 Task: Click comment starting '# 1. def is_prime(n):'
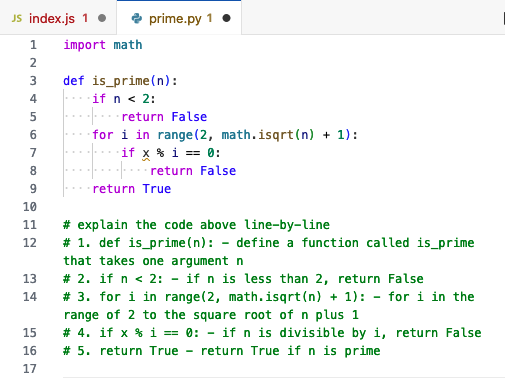(269, 252)
